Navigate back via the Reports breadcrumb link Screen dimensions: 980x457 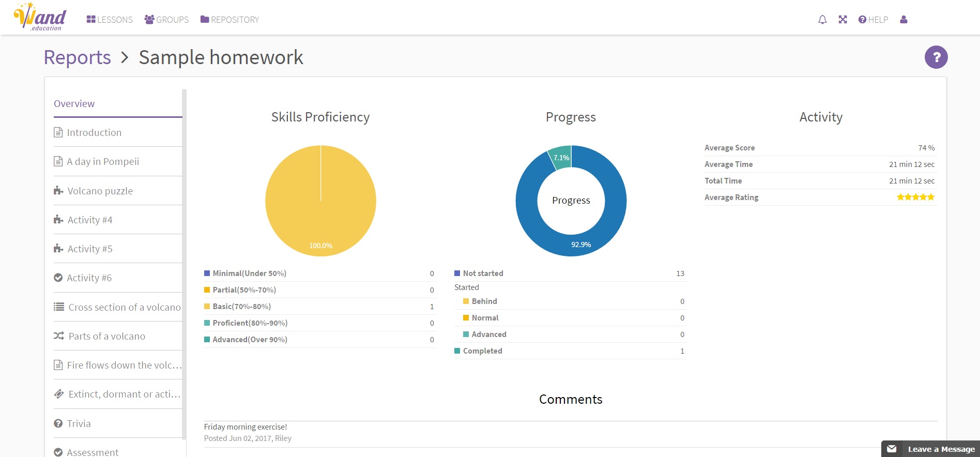coord(77,57)
